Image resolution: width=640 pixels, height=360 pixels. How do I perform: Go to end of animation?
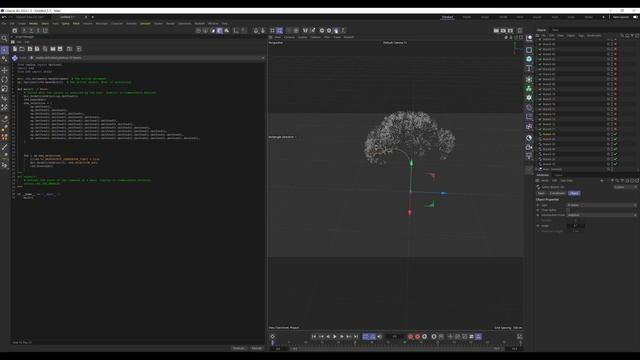(x=356, y=337)
